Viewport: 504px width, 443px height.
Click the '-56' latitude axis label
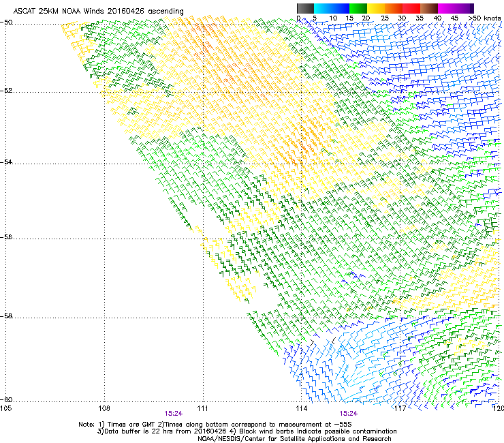click(x=6, y=236)
